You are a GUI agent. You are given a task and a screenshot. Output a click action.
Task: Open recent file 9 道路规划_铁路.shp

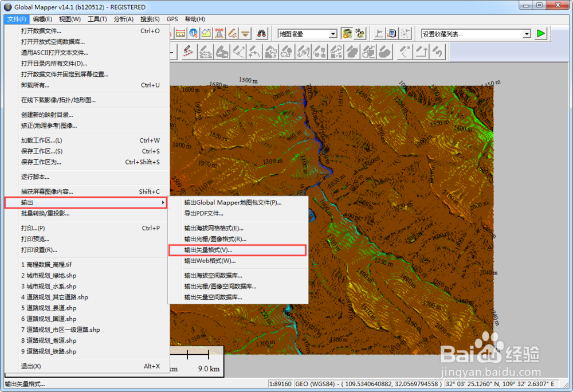pos(87,351)
